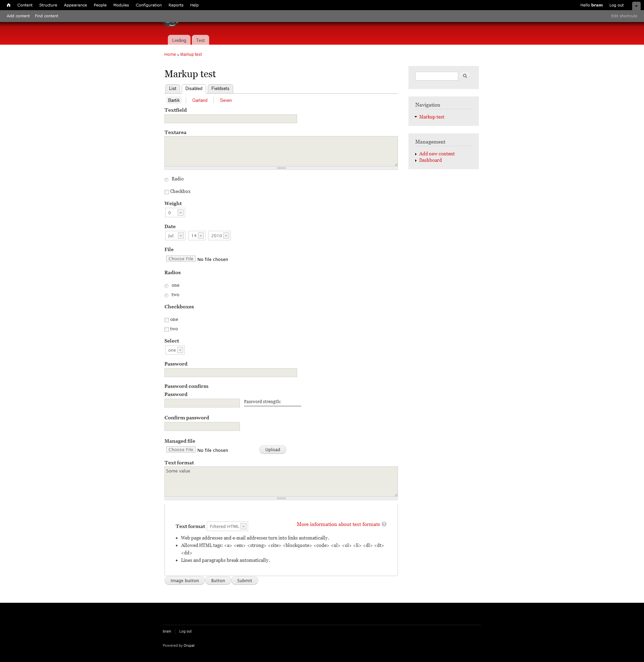Select the Radio option
Viewport: 644px width, 662px height.
[x=166, y=179]
